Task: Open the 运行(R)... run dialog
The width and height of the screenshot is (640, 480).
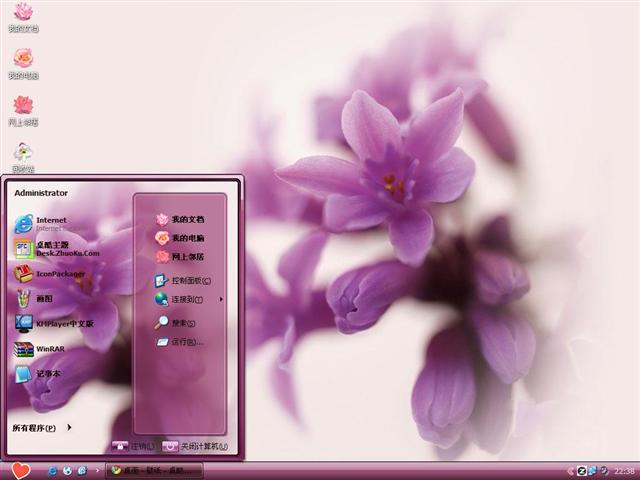Action: tap(179, 342)
